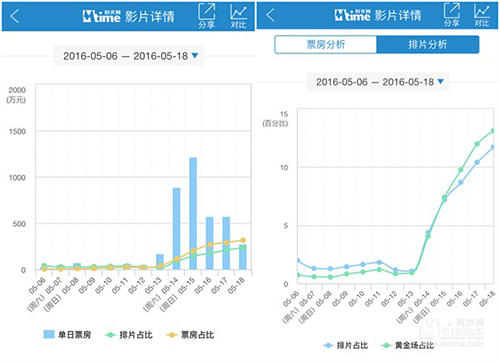Click the 黄金场占比 data point on 05-18
The width and height of the screenshot is (500, 363).
click(493, 131)
